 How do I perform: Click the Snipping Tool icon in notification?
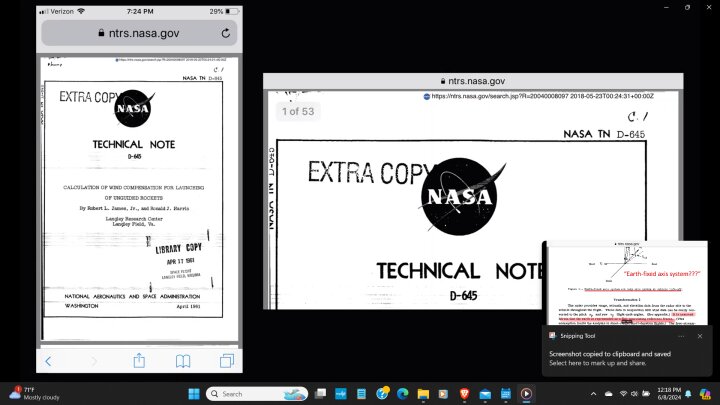pos(552,336)
